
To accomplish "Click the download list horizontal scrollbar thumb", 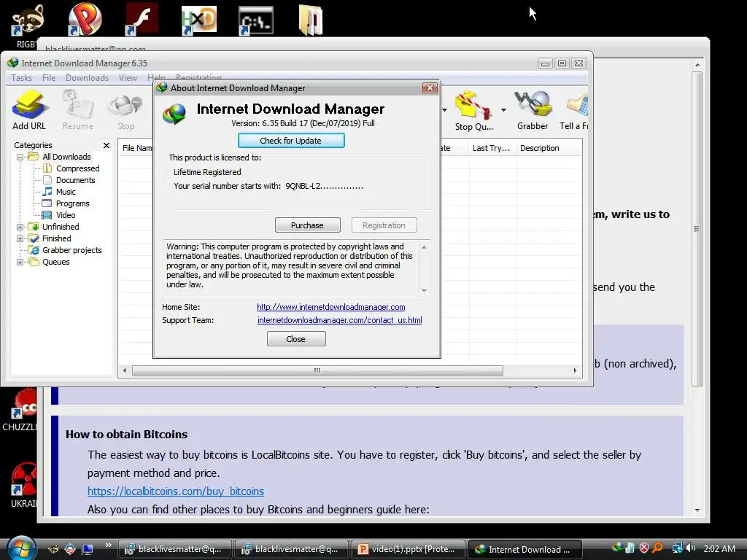I will click(x=317, y=370).
